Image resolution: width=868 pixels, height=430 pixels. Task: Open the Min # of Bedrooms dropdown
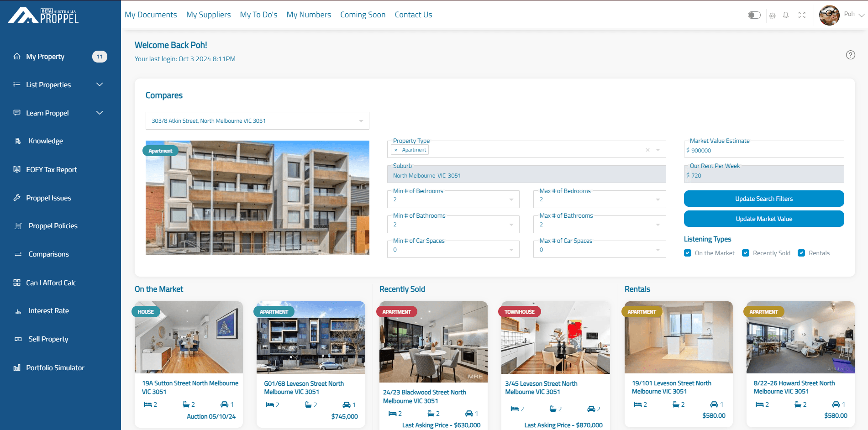click(453, 199)
